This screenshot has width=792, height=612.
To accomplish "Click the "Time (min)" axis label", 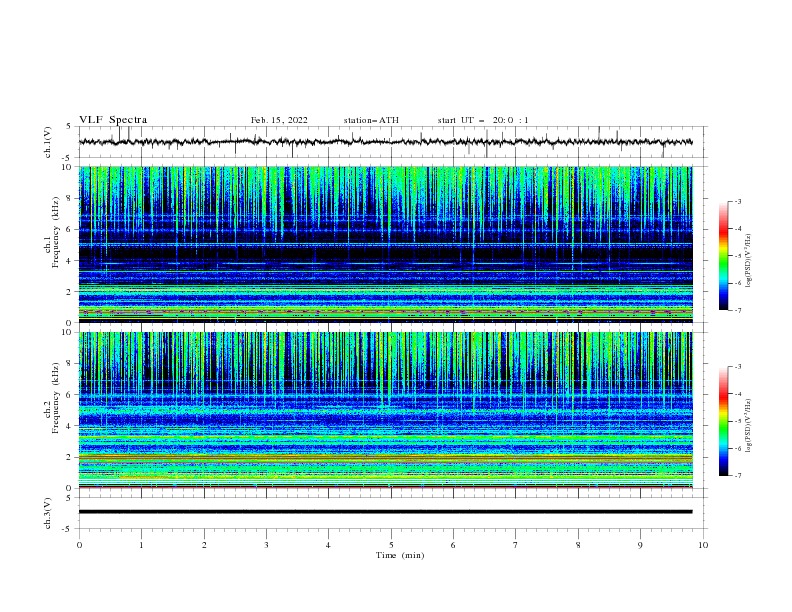I will click(x=400, y=555).
